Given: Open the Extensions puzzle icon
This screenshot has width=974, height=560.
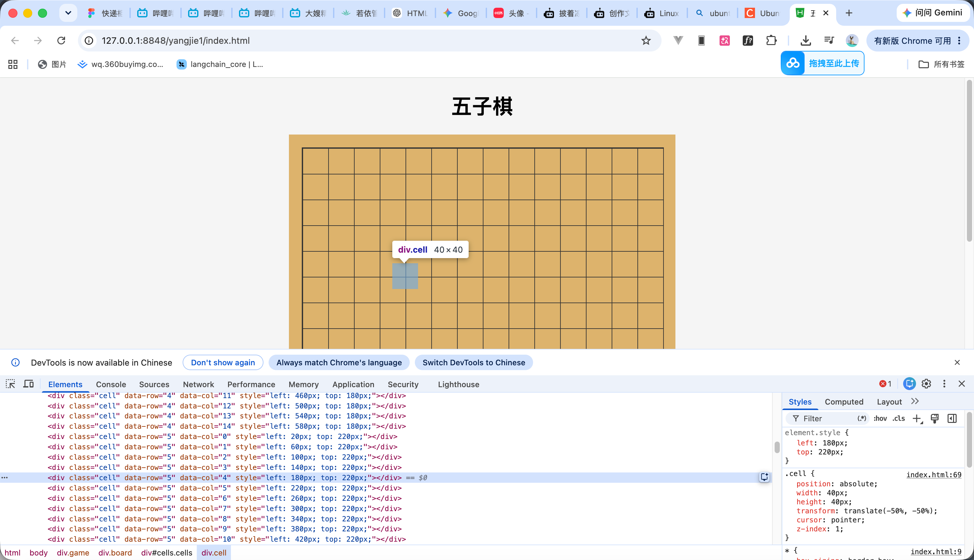Looking at the screenshot, I should (x=771, y=40).
